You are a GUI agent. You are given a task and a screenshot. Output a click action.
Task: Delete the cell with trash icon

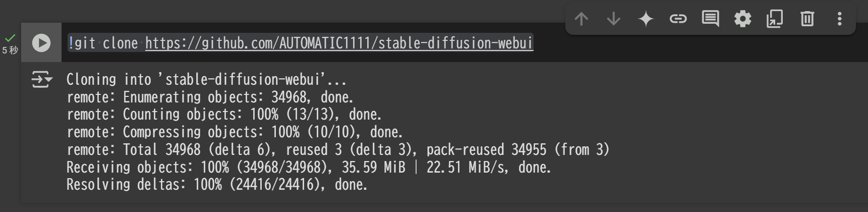[x=807, y=19]
